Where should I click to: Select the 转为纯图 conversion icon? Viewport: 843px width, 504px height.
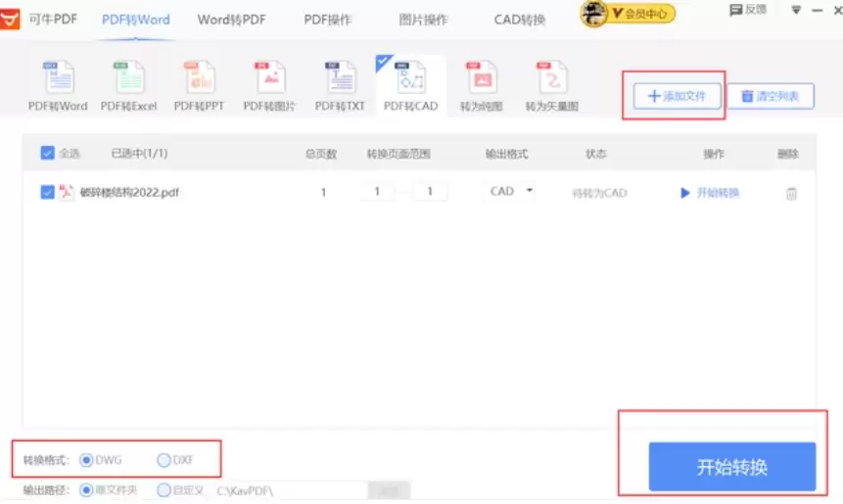[x=482, y=79]
